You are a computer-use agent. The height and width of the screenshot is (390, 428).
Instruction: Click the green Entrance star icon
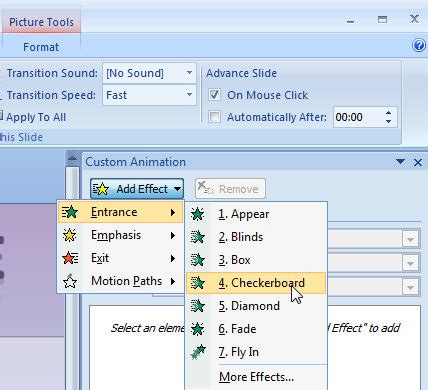click(70, 212)
